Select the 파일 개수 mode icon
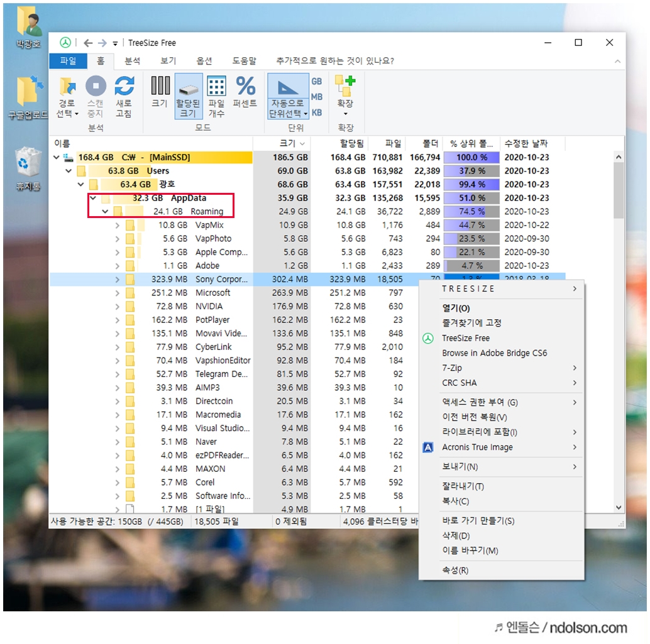 (x=216, y=86)
